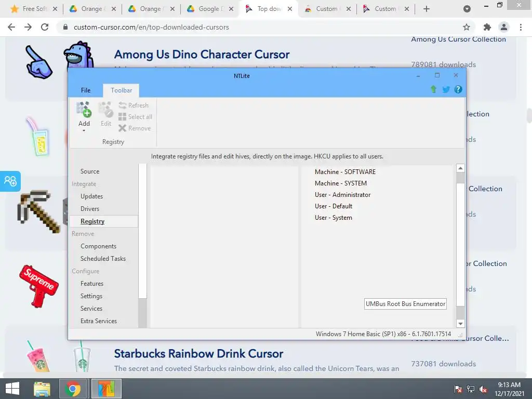Switch to the Google D browser tab
Image resolution: width=532 pixels, height=399 pixels.
point(210,9)
